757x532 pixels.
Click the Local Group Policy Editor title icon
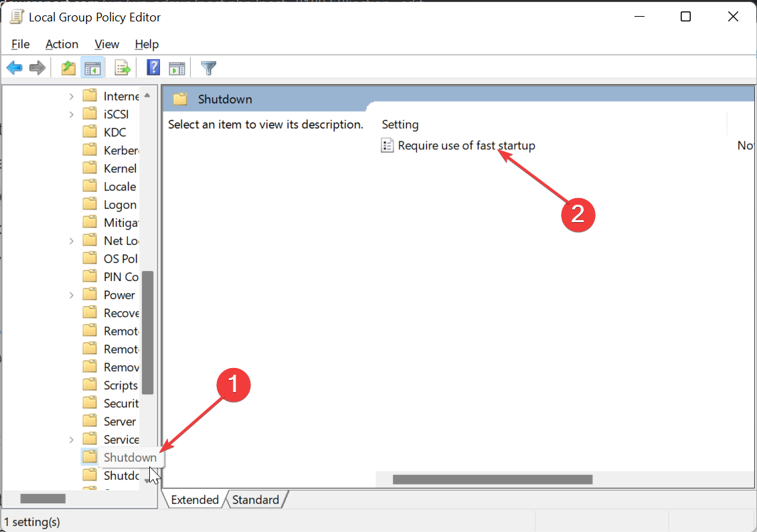coord(17,17)
